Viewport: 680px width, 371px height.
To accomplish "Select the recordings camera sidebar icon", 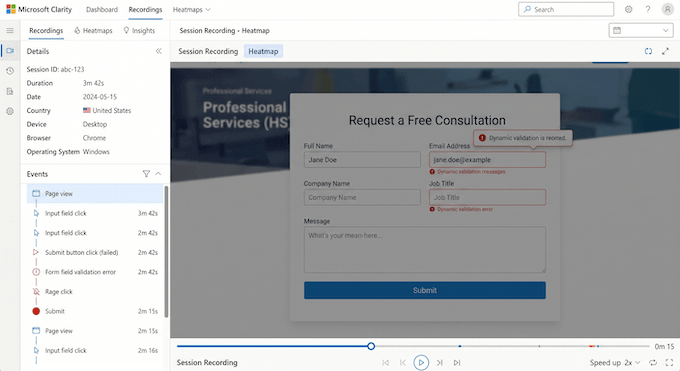I will click(10, 51).
